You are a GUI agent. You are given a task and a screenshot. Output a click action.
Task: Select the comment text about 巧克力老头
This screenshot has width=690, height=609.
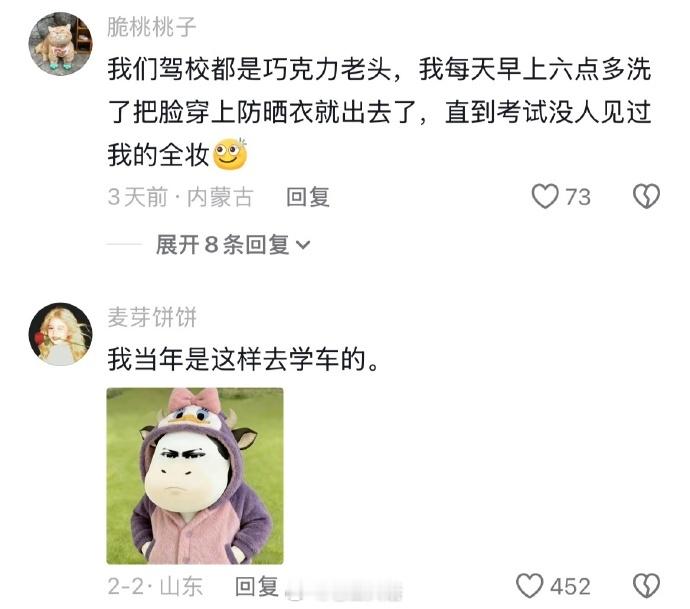coord(379,112)
